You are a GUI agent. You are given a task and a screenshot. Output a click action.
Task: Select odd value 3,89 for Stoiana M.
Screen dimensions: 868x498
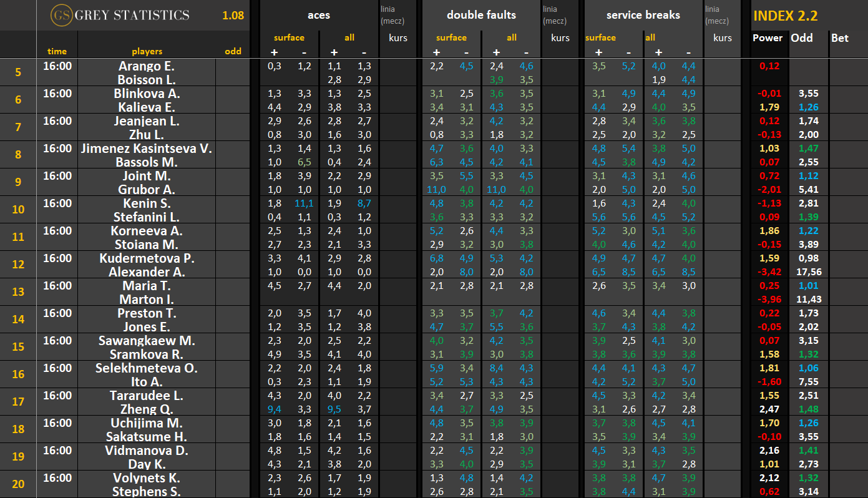(809, 245)
